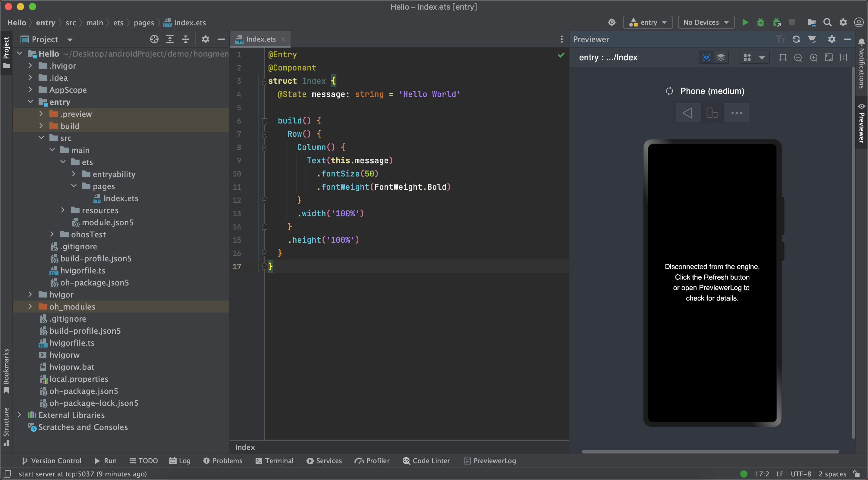Open Previewer settings gear
The height and width of the screenshot is (480, 868).
pyautogui.click(x=831, y=39)
